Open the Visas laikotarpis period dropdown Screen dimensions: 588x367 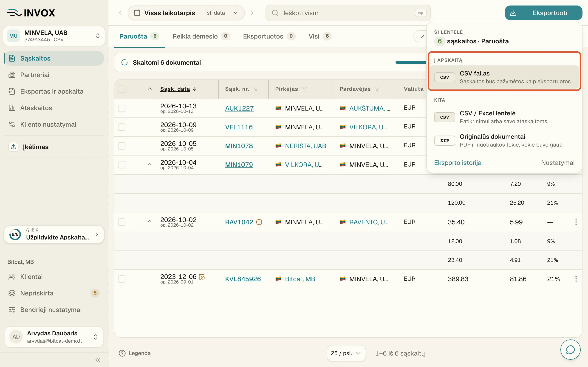(x=186, y=13)
